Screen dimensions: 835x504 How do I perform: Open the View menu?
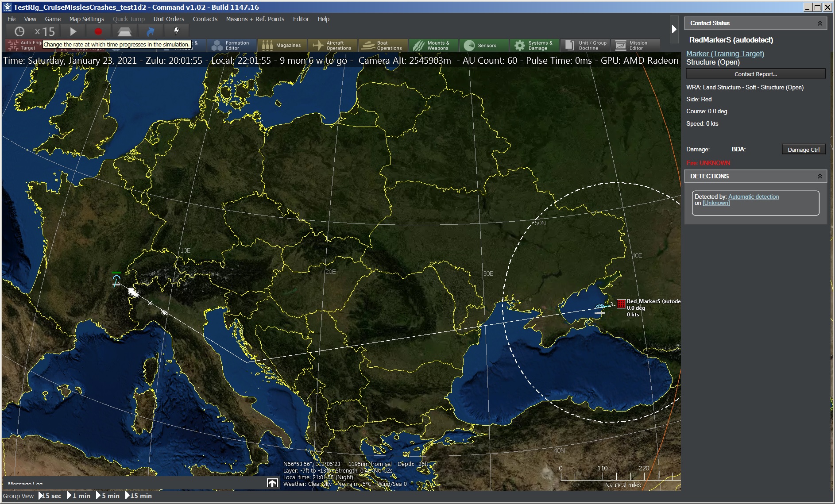(30, 19)
